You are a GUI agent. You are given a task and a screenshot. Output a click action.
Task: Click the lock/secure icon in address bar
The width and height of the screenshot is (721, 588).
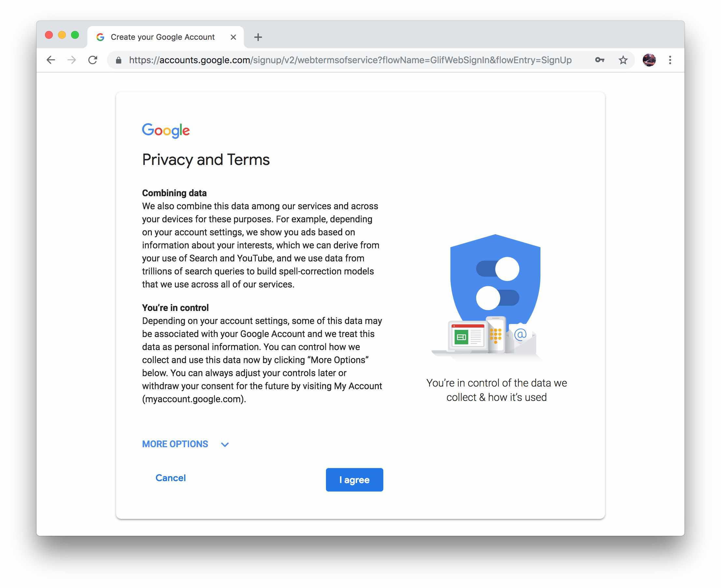click(120, 60)
